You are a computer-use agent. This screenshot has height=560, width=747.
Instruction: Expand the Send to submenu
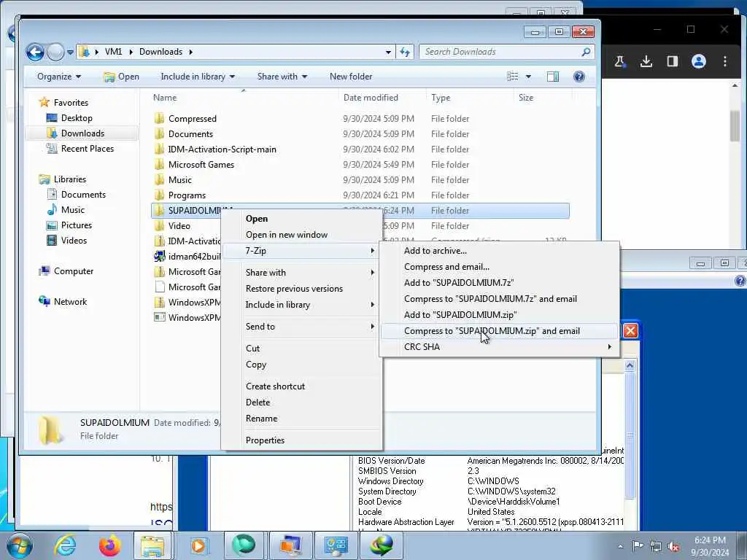[301, 327]
